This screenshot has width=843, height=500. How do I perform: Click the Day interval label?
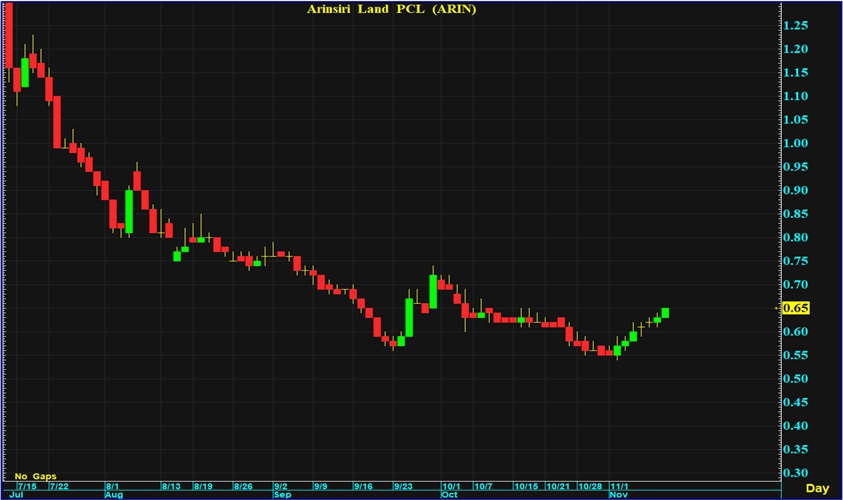coord(817,488)
